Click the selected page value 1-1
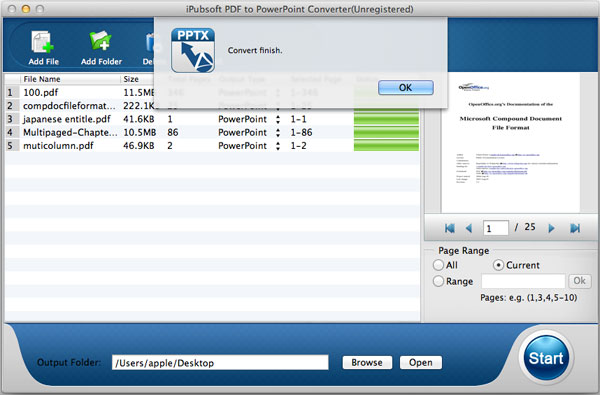The width and height of the screenshot is (600, 395). tap(298, 119)
